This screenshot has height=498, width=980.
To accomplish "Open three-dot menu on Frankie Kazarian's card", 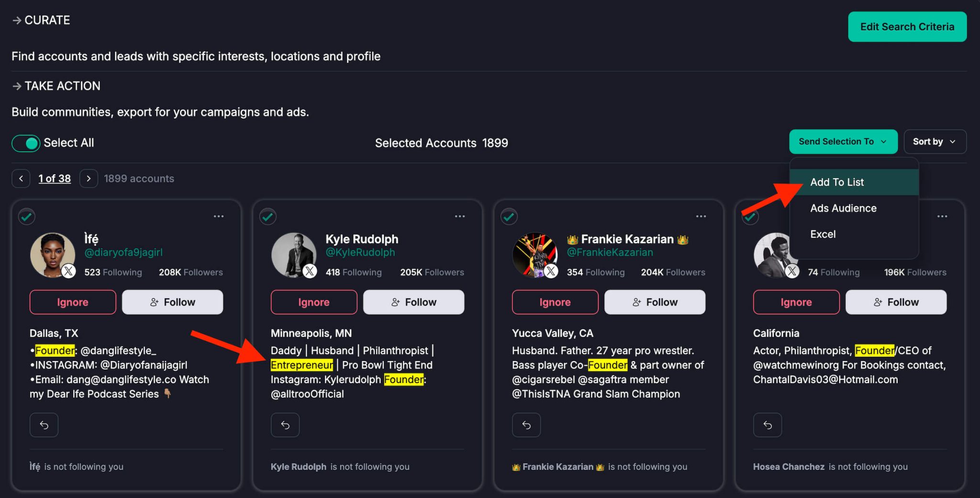I will pos(701,216).
